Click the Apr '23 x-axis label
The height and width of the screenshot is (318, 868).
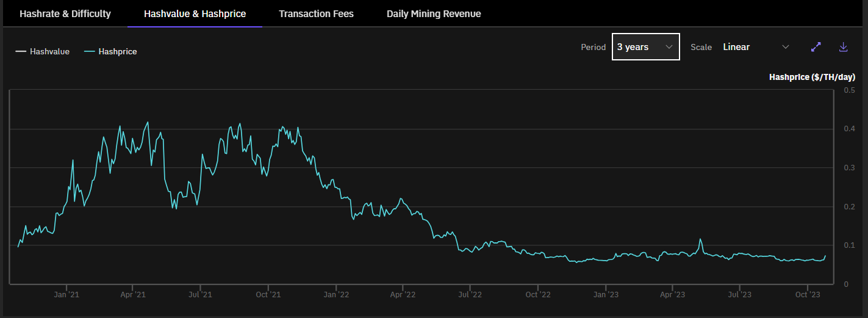672,294
